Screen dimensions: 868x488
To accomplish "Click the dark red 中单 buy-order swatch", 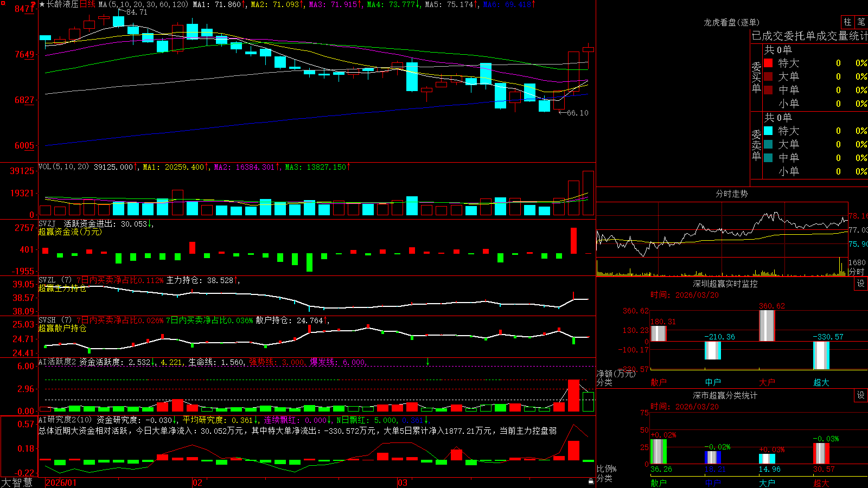I will (x=768, y=90).
